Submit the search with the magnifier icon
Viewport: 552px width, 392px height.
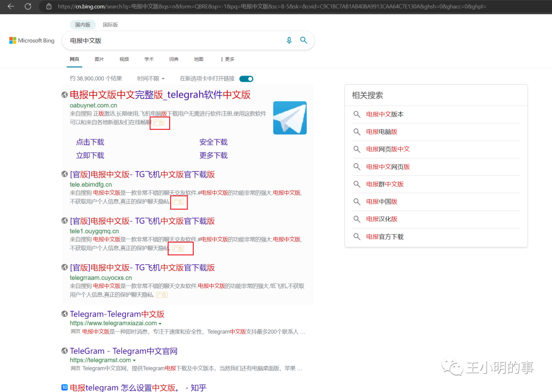[304, 40]
